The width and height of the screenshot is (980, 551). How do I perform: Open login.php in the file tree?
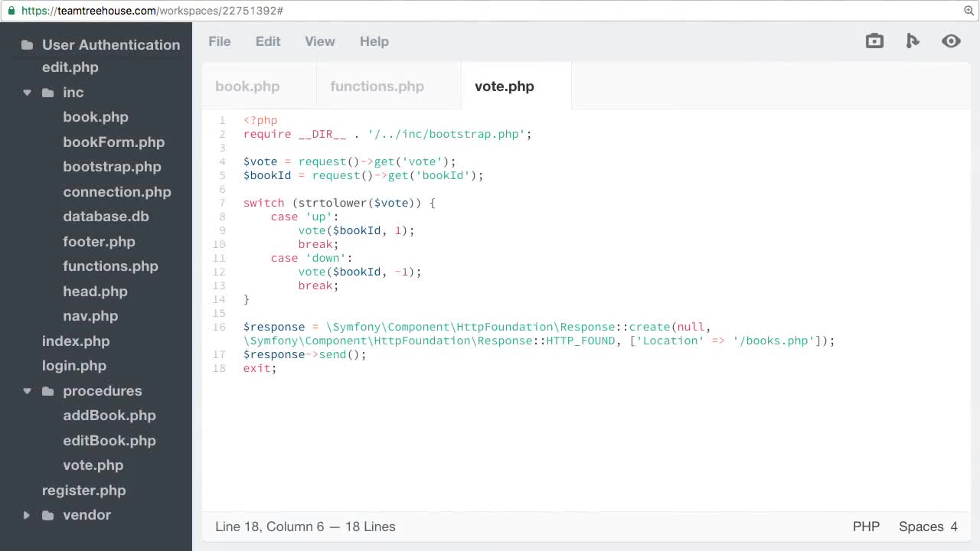tap(74, 366)
